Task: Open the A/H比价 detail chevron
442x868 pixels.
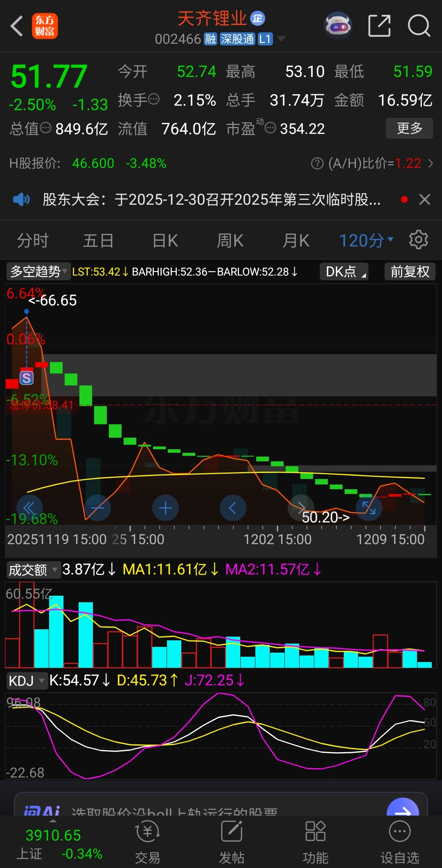Action: 431,163
